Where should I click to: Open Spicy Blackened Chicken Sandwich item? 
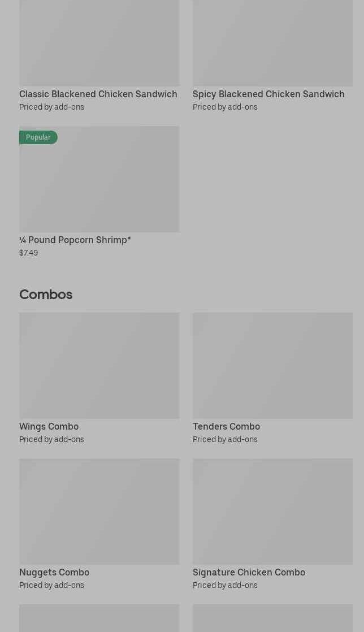268,94
